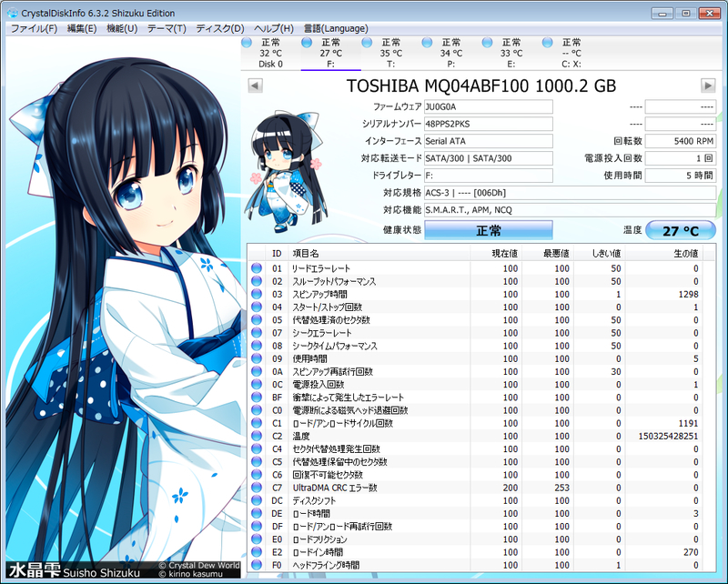Select the E: drive at 33 °C

click(511, 54)
